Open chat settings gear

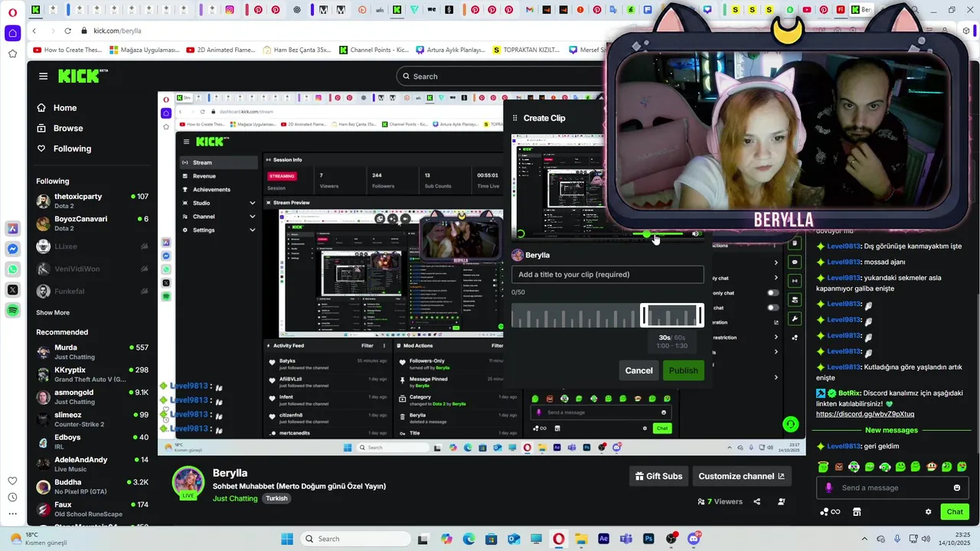pos(928,512)
